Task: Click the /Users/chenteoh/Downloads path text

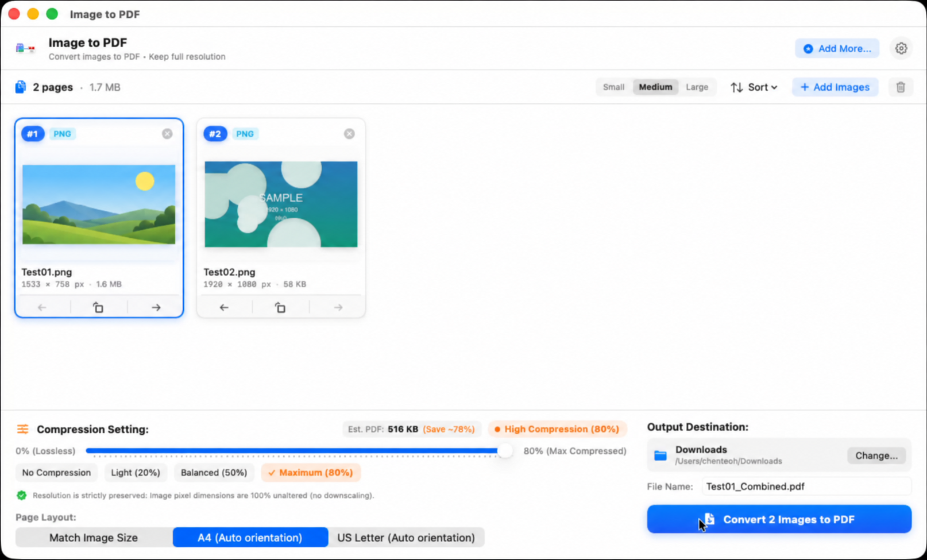Action: point(728,461)
